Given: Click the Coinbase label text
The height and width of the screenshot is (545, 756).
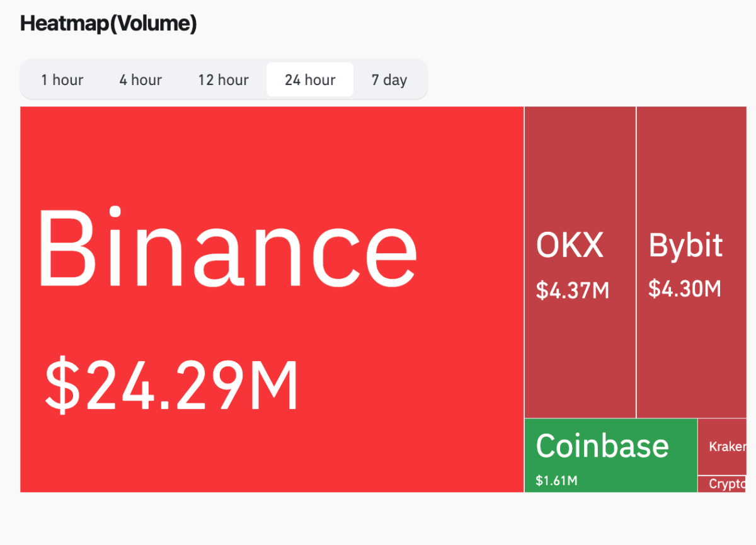Looking at the screenshot, I should click(x=602, y=445).
